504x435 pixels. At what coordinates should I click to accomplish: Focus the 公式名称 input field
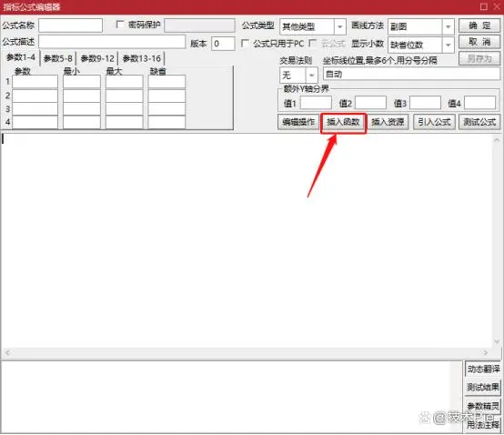click(x=70, y=25)
